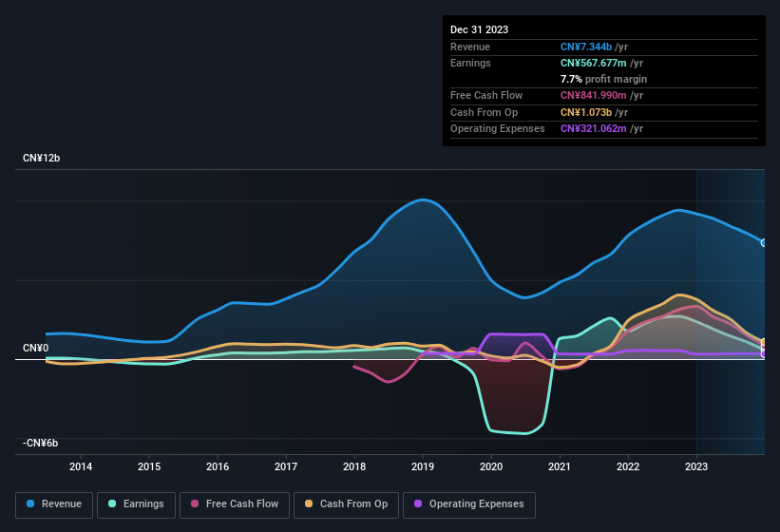Click the CN¥567.677m earnings value

click(x=594, y=63)
